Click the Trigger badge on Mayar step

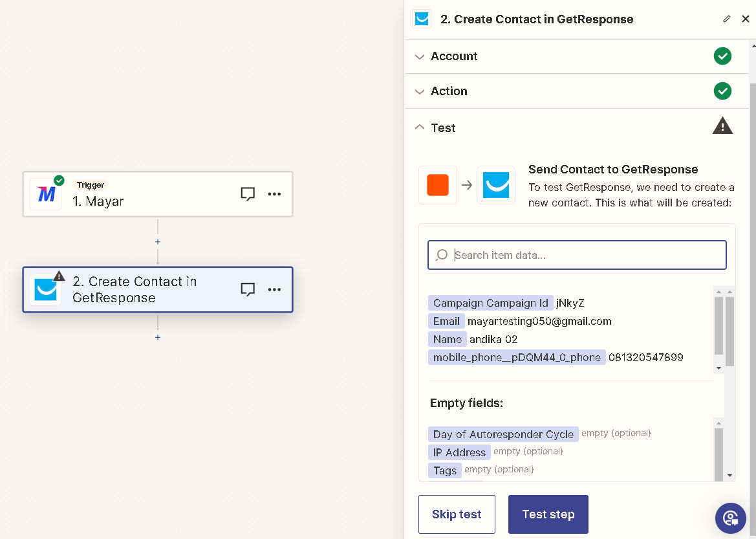pyautogui.click(x=90, y=185)
